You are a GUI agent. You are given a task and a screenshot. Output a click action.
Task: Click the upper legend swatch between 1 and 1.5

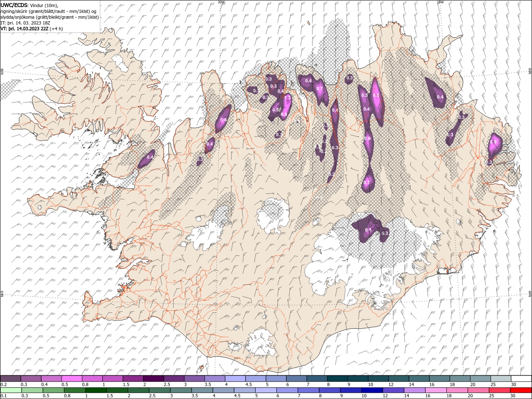[112, 379]
